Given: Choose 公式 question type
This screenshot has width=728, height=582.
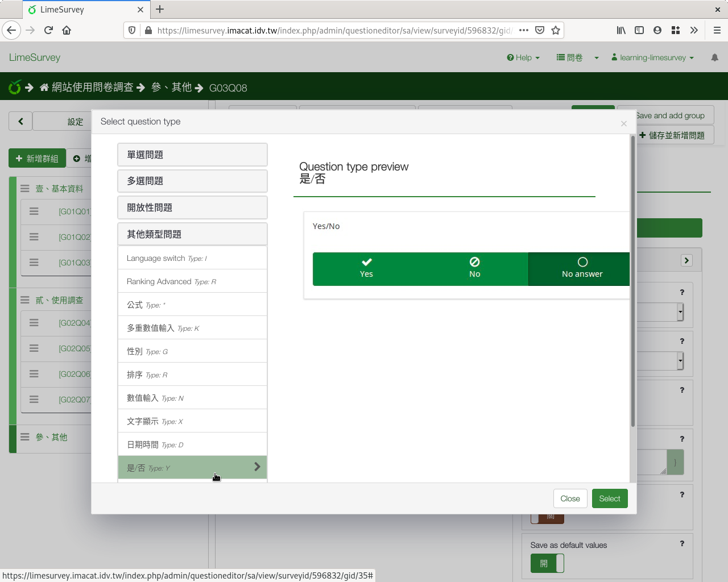Looking at the screenshot, I should 192,305.
